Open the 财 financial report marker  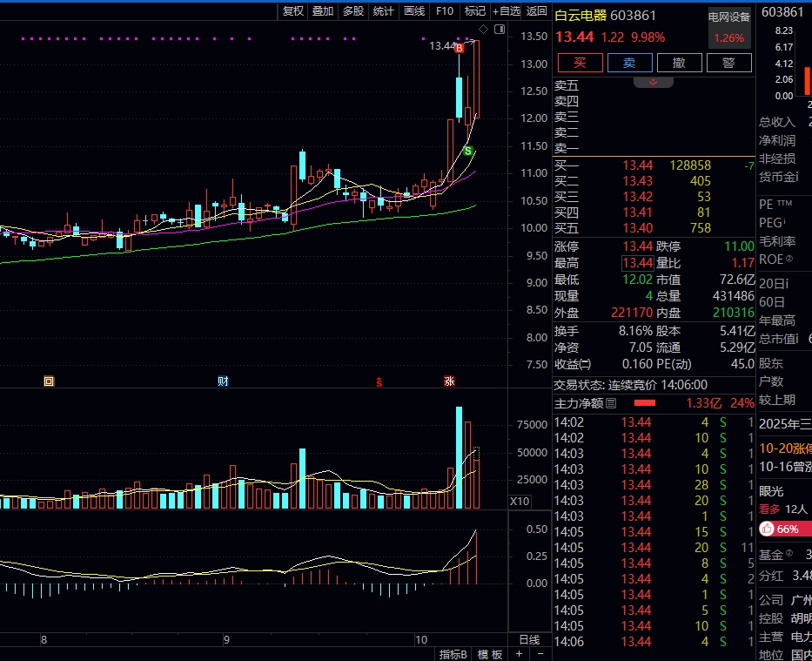223,381
